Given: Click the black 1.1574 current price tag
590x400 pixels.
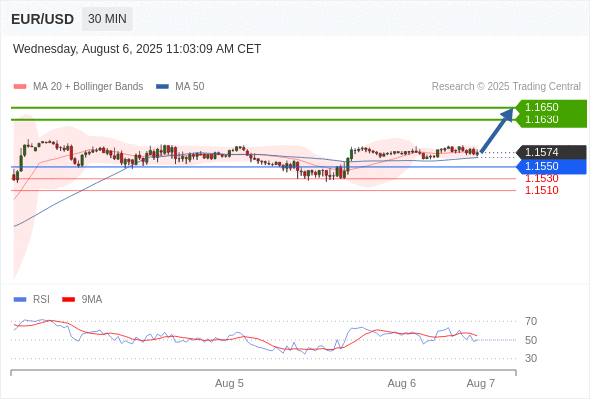Looking at the screenshot, I should point(551,152).
